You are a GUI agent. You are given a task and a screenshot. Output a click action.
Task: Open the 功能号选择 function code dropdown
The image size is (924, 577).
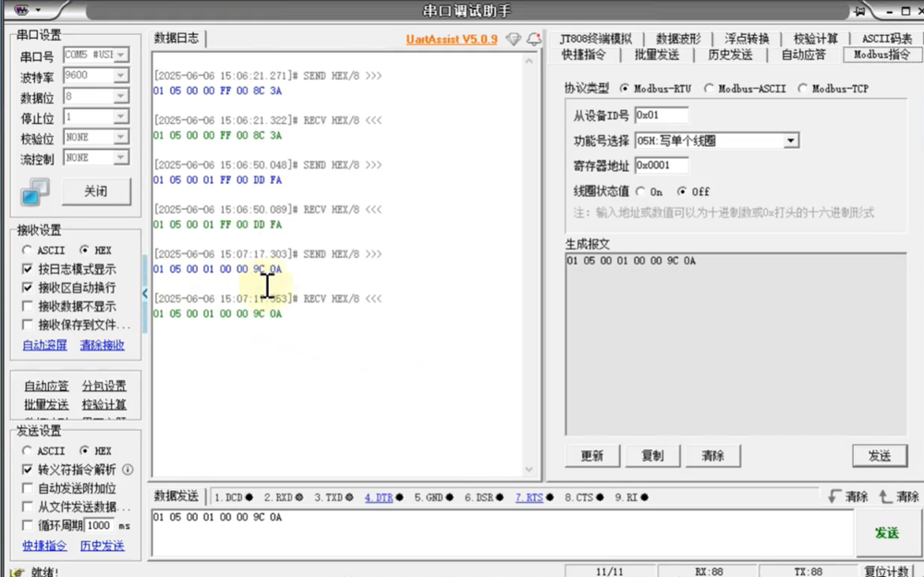(x=790, y=141)
